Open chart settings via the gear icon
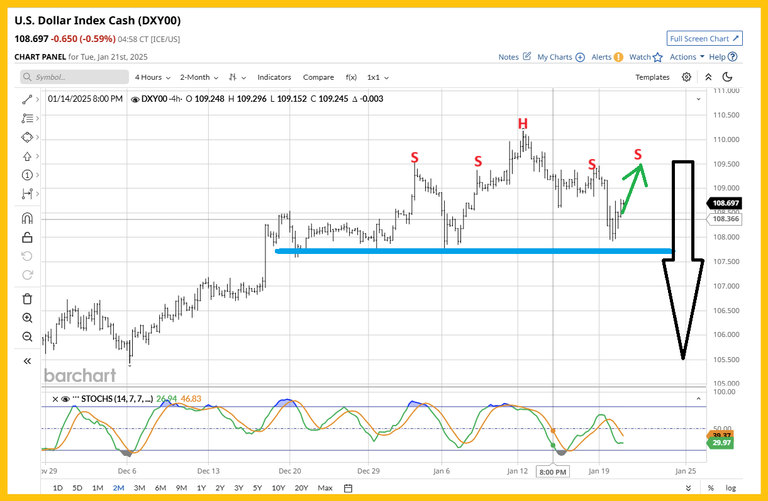Image resolution: width=768 pixels, height=501 pixels. (687, 77)
